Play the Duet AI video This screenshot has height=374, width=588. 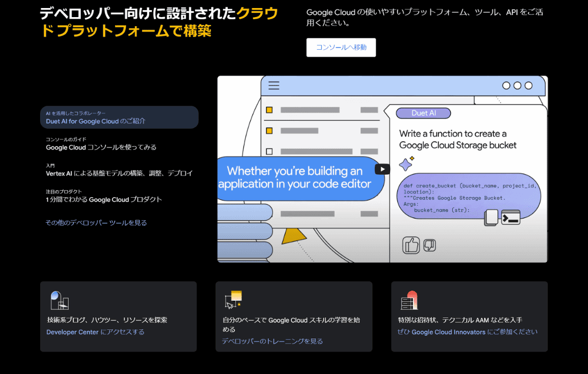coord(382,169)
